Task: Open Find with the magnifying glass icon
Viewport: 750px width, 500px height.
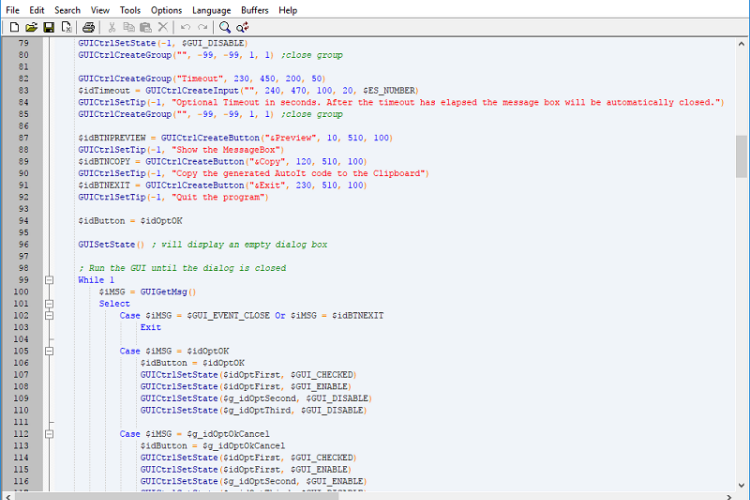Action: click(225, 27)
